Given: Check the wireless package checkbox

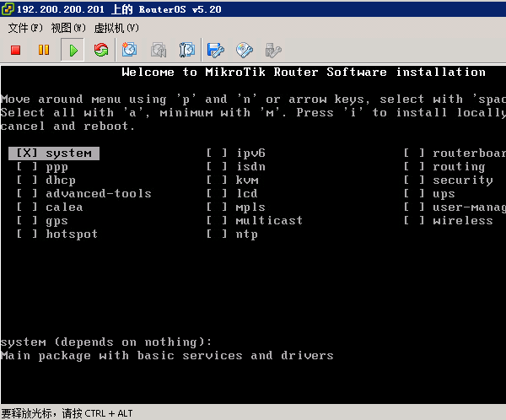Looking at the screenshot, I should (414, 220).
